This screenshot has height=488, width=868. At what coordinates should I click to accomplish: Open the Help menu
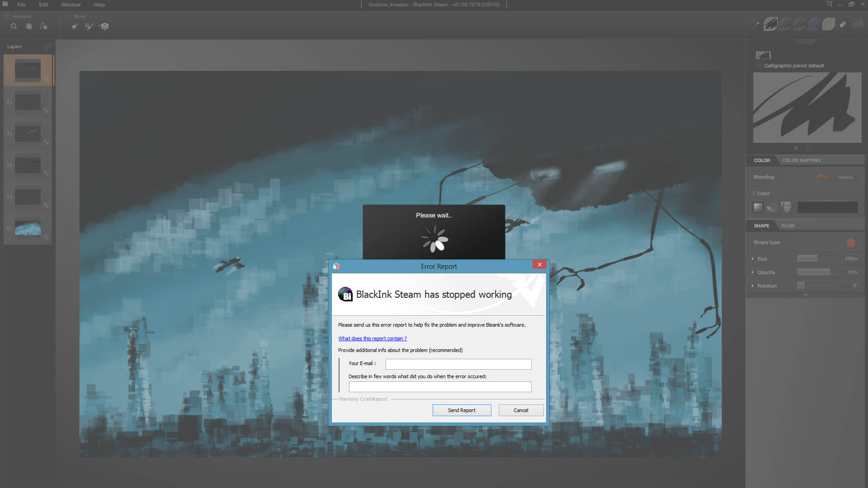(99, 5)
